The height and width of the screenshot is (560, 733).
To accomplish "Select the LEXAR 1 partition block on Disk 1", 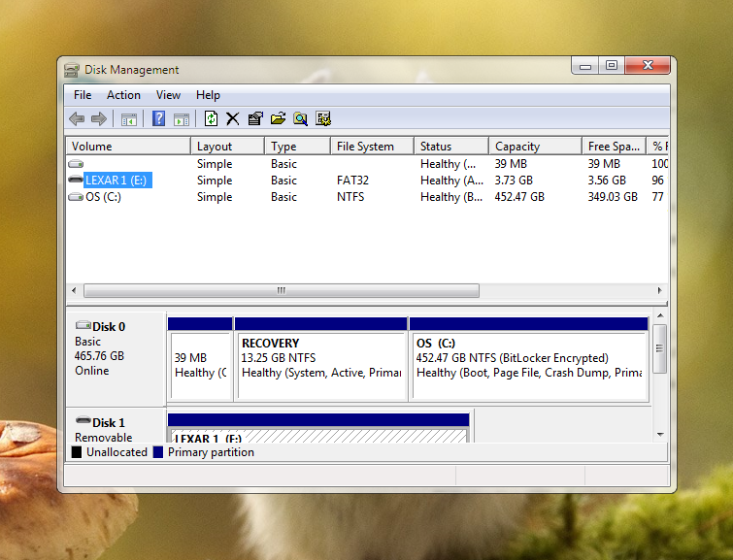I will 318,428.
